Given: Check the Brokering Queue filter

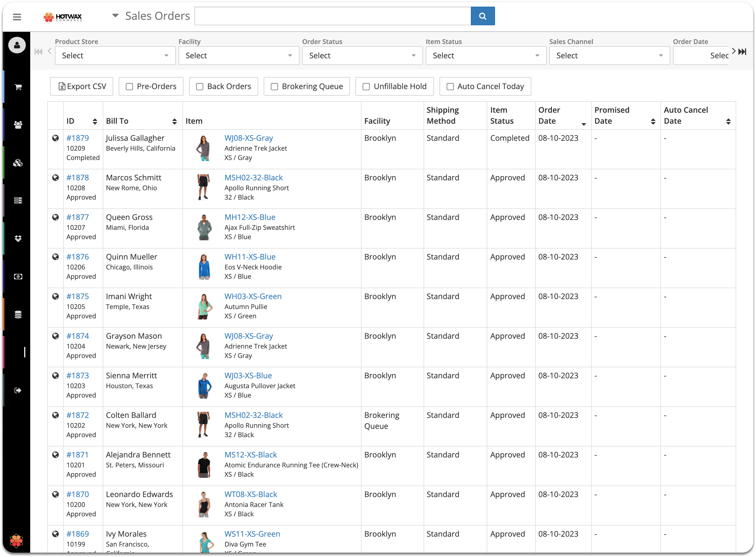Looking at the screenshot, I should [x=275, y=87].
